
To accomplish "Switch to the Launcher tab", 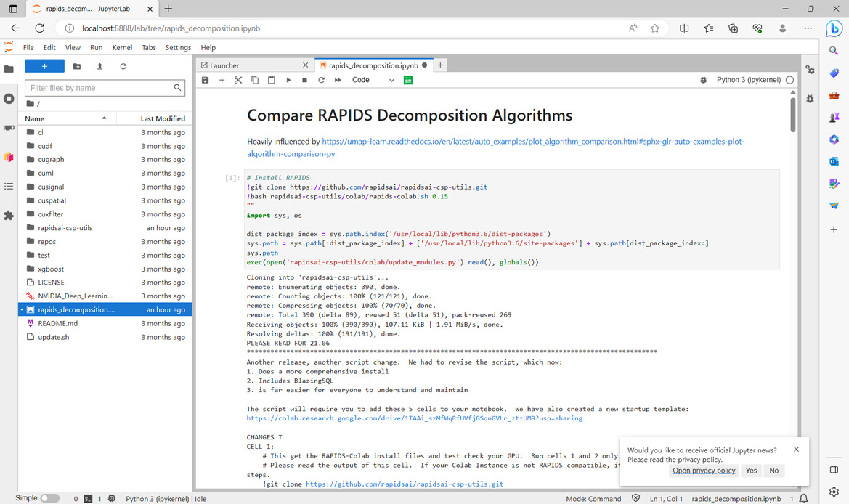I will (x=252, y=65).
